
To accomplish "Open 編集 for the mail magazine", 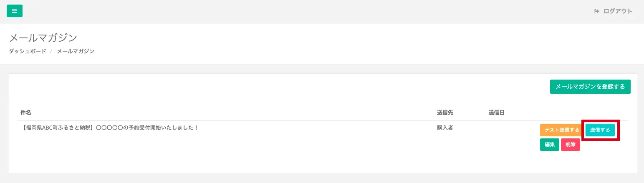I will point(549,145).
